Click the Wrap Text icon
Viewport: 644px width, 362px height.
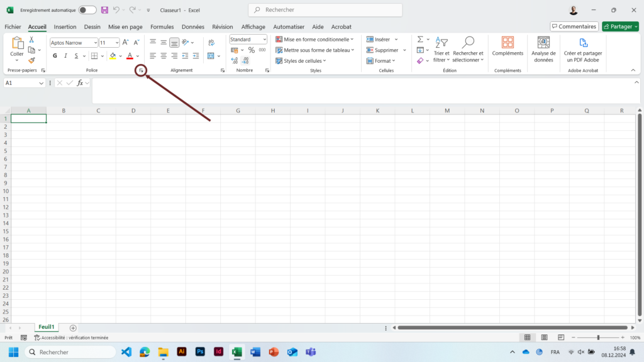211,42
